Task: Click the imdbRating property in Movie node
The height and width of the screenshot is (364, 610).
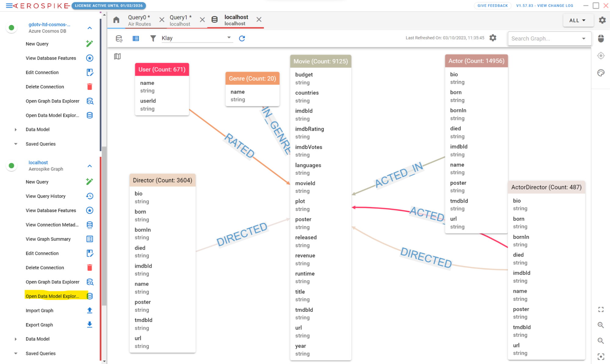Action: point(309,129)
